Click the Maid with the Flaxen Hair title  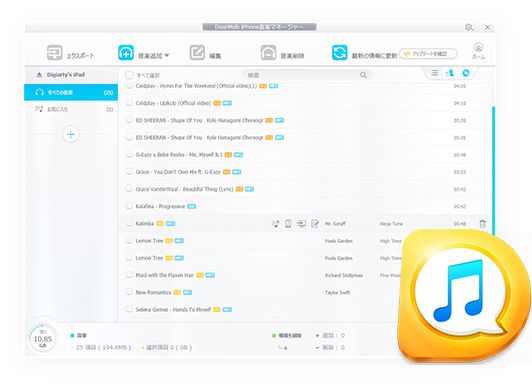(165, 275)
